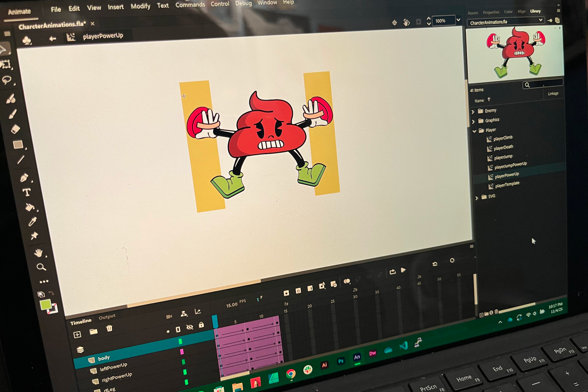Screen dimensions: 588x392
Task: Expand the Graphics folder in Library
Action: click(473, 122)
